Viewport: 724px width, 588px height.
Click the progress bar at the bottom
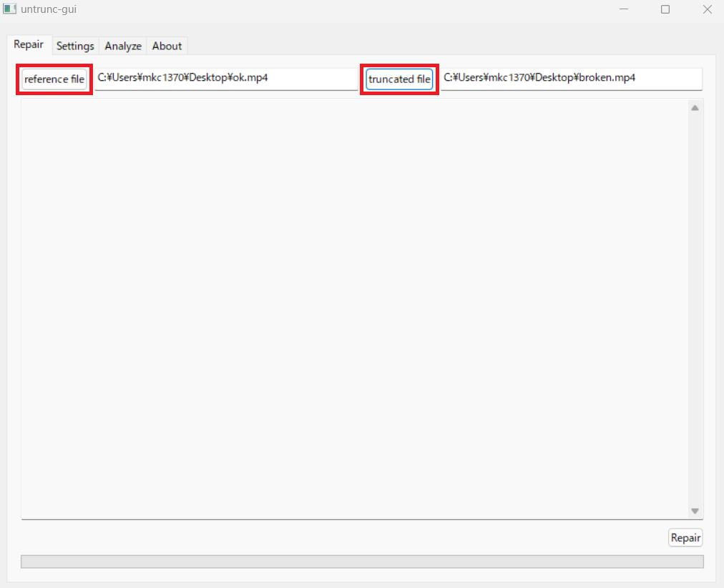pyautogui.click(x=361, y=561)
